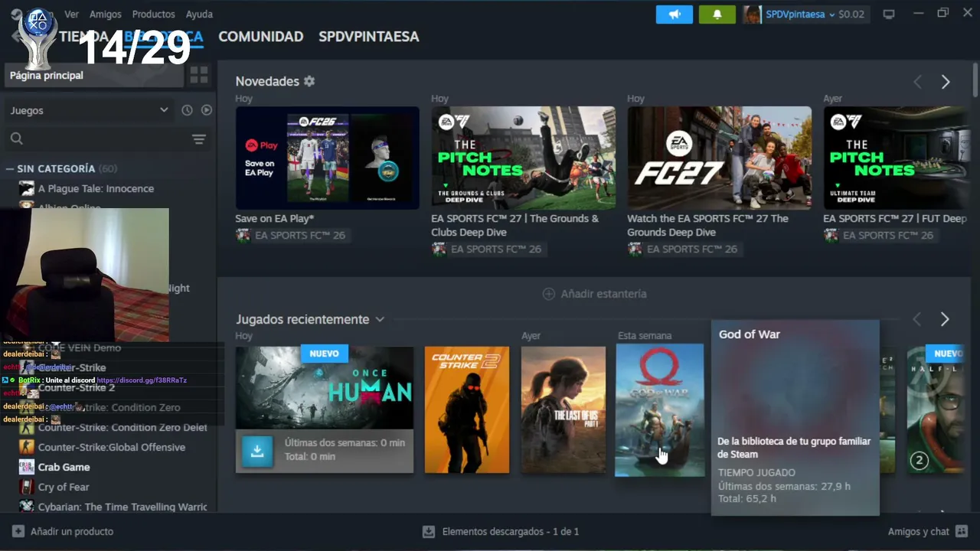Open the Once Human cover
This screenshot has height=551, width=980.
(325, 387)
